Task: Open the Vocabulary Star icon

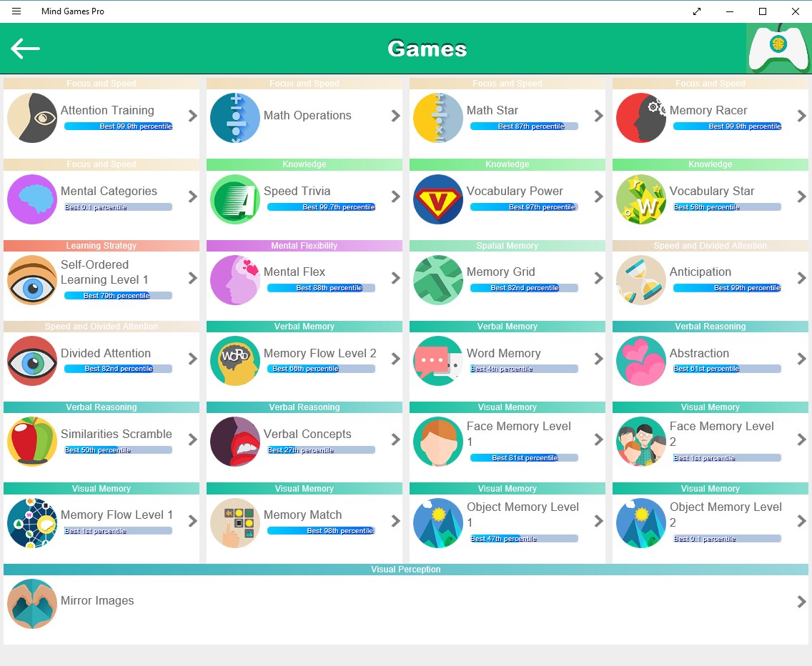Action: point(641,199)
